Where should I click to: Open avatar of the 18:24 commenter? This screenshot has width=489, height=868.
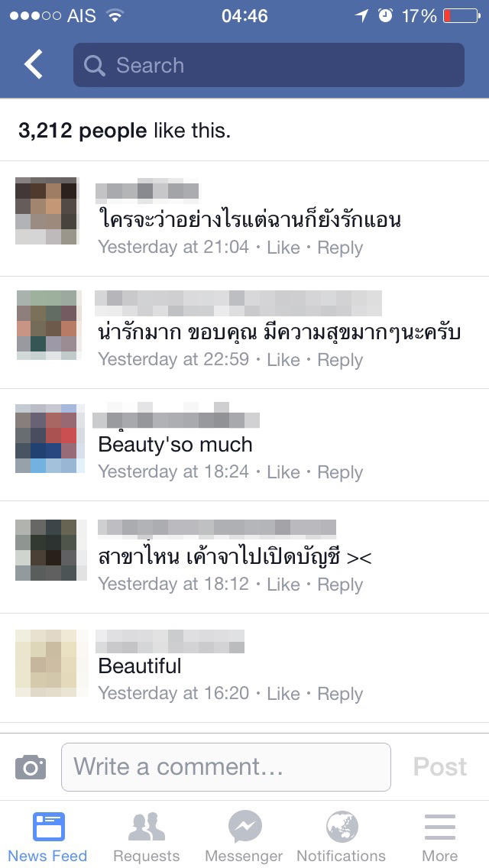(x=50, y=439)
